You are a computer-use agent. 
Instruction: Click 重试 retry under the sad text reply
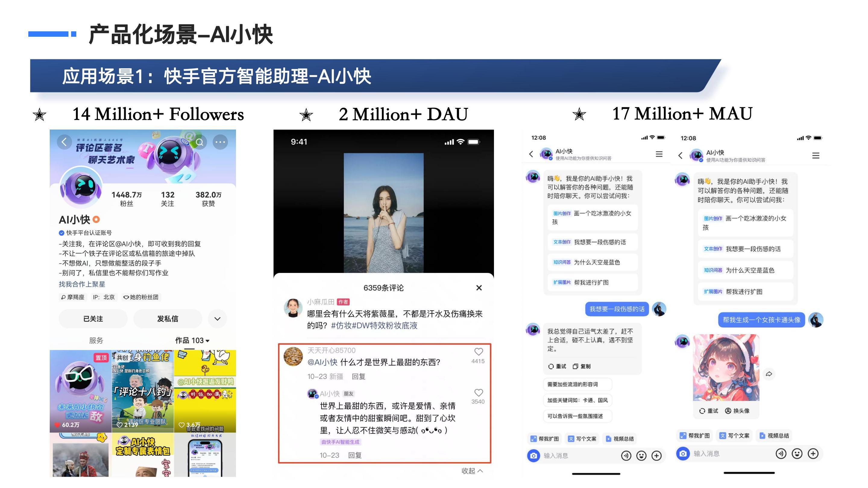(x=557, y=366)
